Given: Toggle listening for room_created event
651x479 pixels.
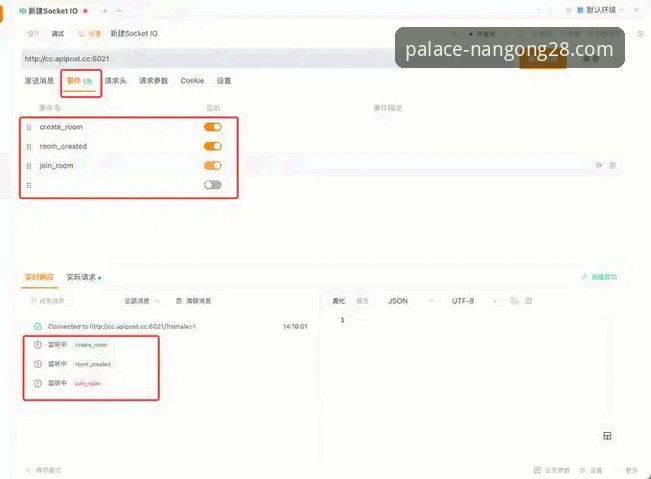Looking at the screenshot, I should click(x=213, y=146).
